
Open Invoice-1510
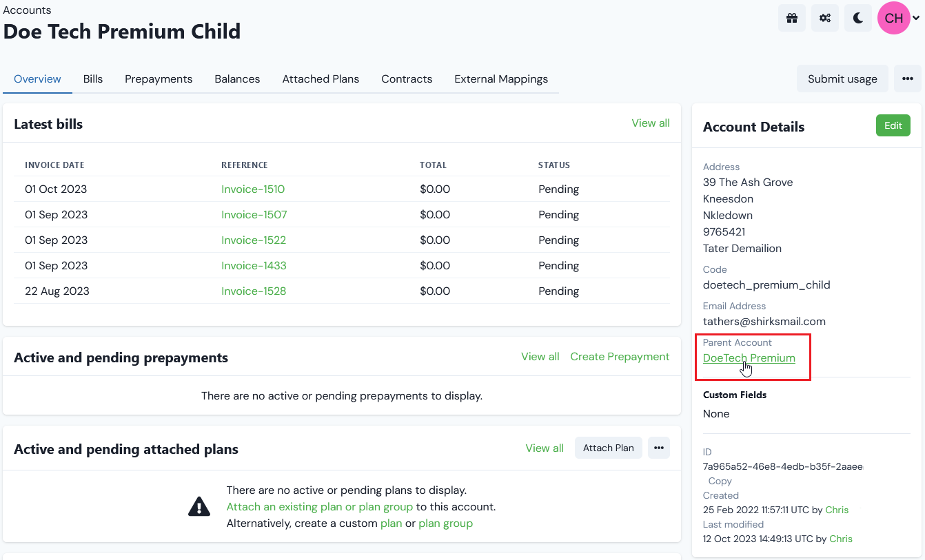pyautogui.click(x=253, y=189)
